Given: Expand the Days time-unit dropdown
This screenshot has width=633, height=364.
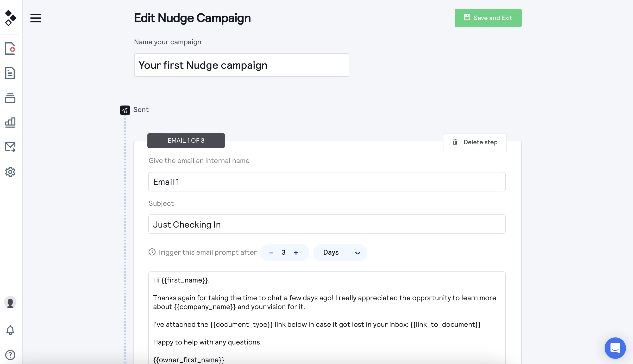Looking at the screenshot, I should click(x=340, y=252).
